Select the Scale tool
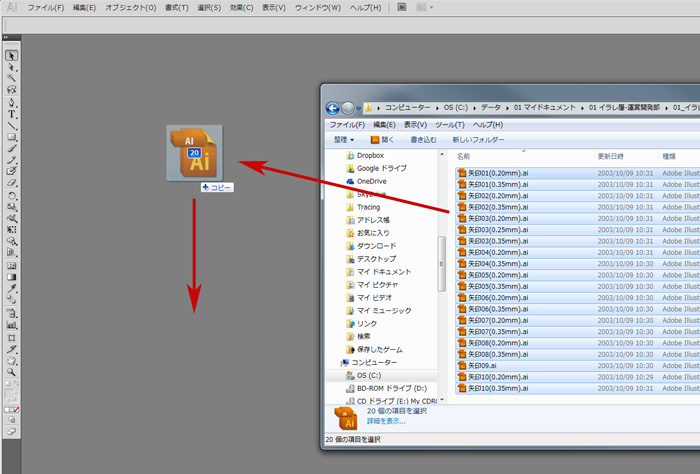 pyautogui.click(x=12, y=207)
